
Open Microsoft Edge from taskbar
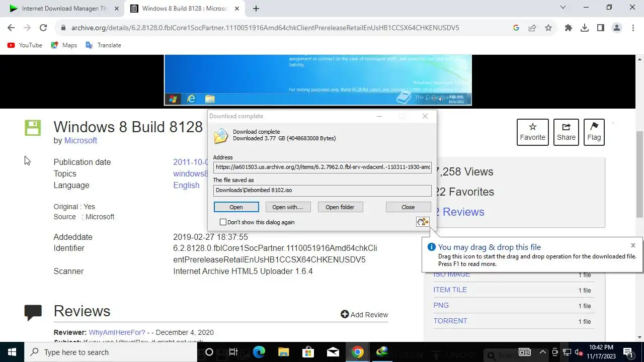(259, 352)
